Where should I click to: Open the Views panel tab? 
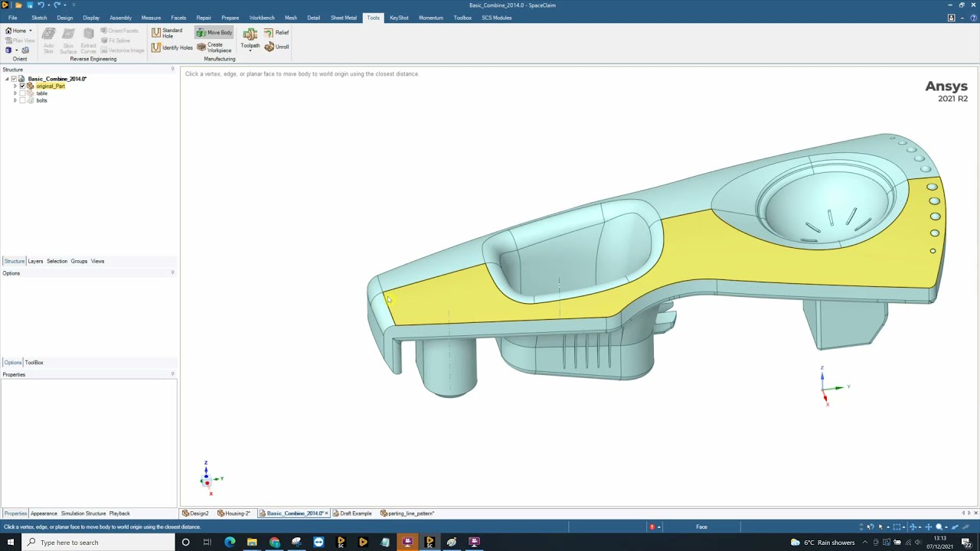pyautogui.click(x=97, y=261)
